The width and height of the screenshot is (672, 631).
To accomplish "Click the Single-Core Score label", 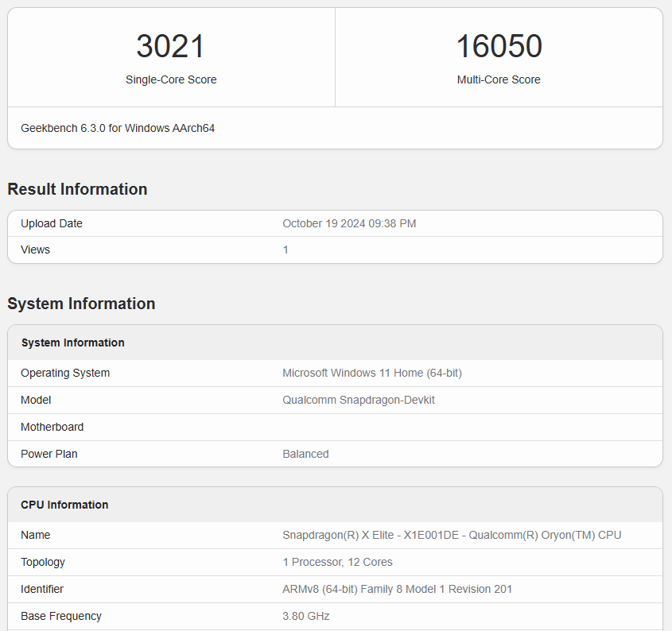I will click(170, 79).
